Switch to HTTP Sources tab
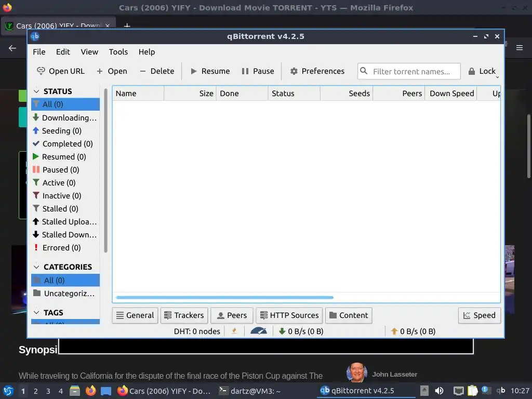 tap(289, 315)
